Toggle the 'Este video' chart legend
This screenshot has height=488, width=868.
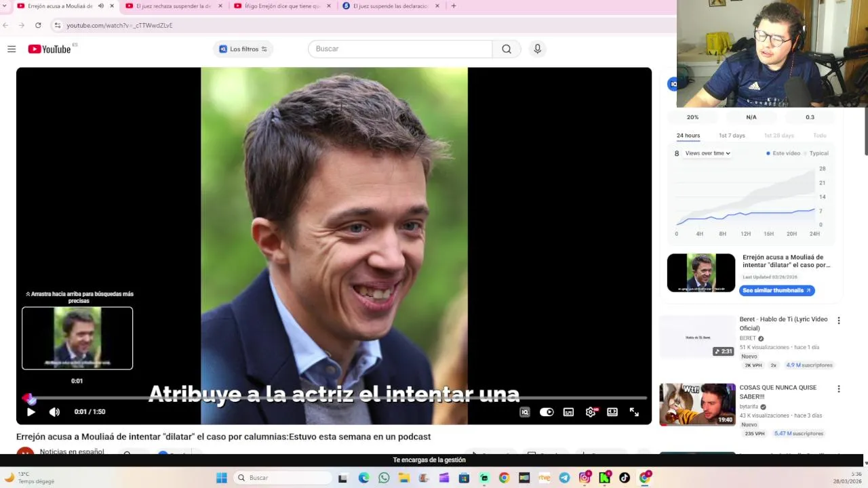pos(783,153)
